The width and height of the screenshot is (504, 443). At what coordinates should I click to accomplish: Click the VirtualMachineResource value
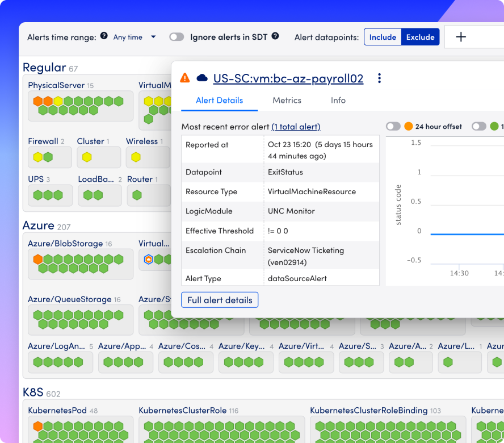312,192
